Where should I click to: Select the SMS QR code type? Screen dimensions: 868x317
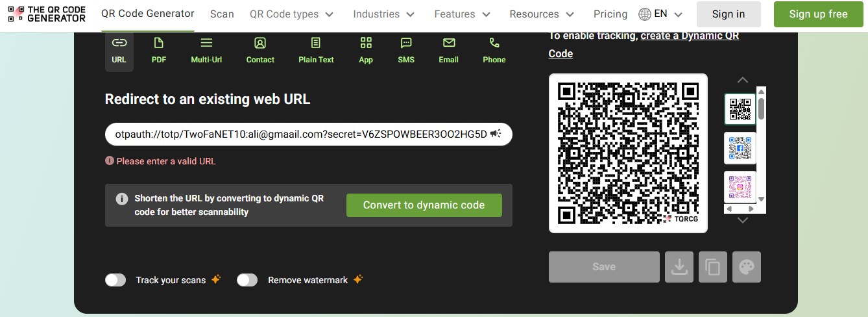pos(406,51)
